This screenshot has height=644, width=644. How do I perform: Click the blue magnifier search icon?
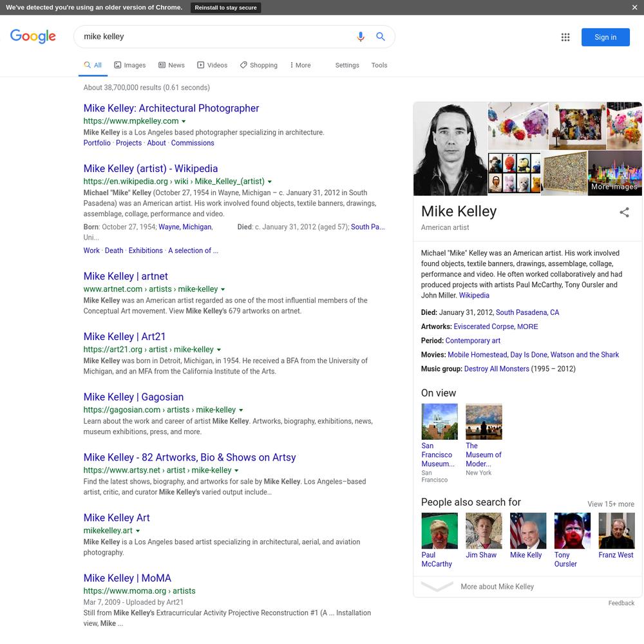[x=381, y=37]
